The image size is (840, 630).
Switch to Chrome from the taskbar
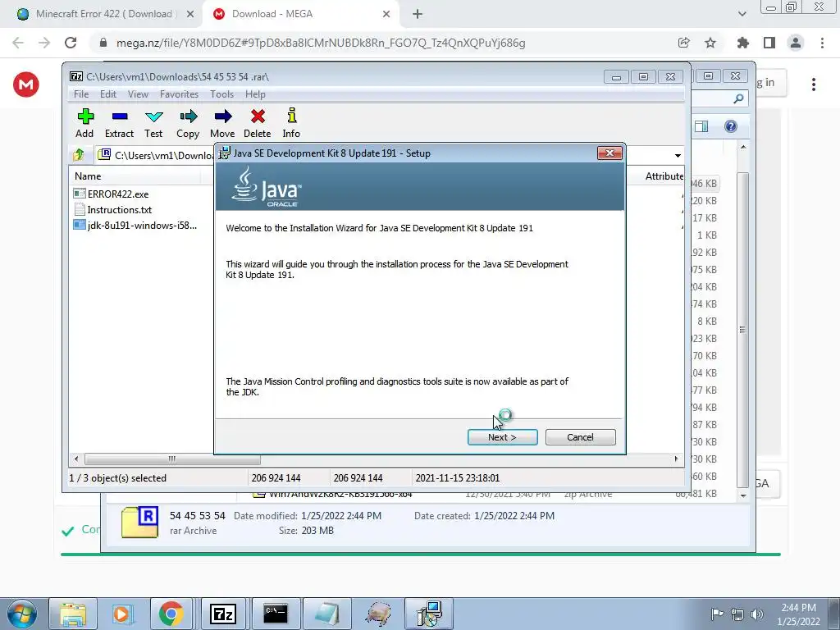(x=171, y=614)
